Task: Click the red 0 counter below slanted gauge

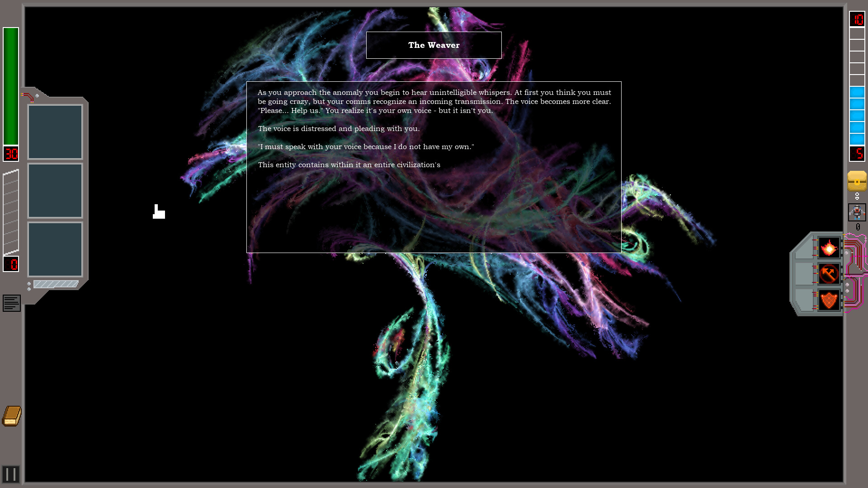Action: tap(11, 264)
